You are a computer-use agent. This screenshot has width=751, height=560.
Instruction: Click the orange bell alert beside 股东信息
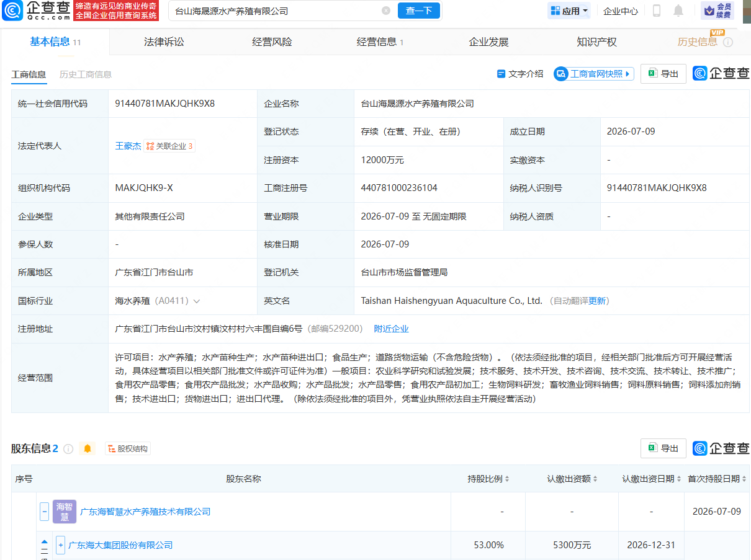tap(88, 448)
